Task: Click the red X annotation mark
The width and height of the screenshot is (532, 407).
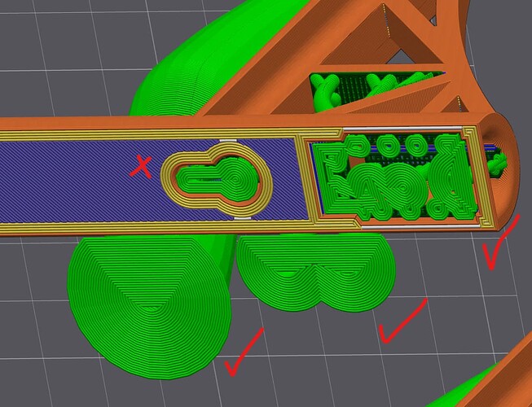Action: click(141, 167)
